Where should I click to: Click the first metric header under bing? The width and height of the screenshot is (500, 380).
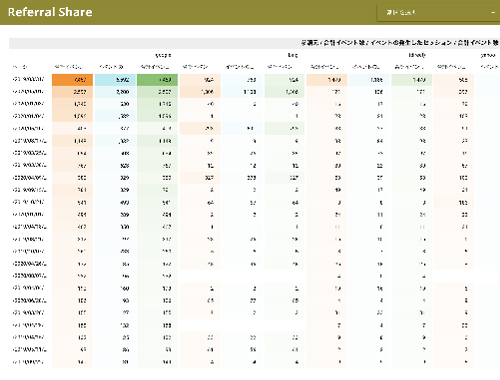point(196,67)
